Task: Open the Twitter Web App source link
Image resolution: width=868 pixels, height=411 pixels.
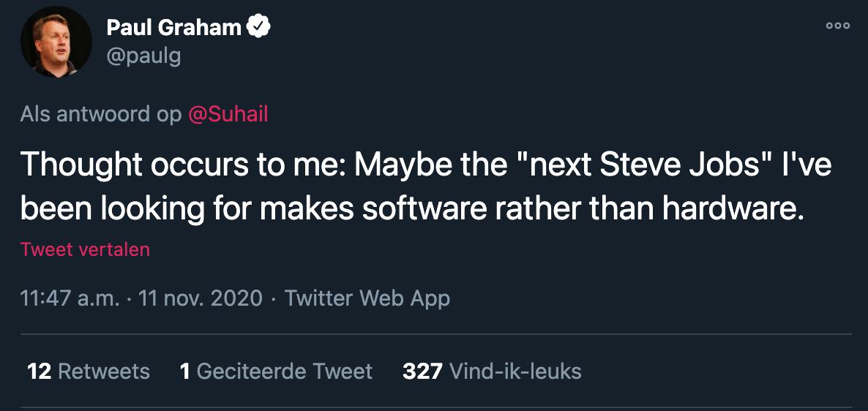Action: 367,298
